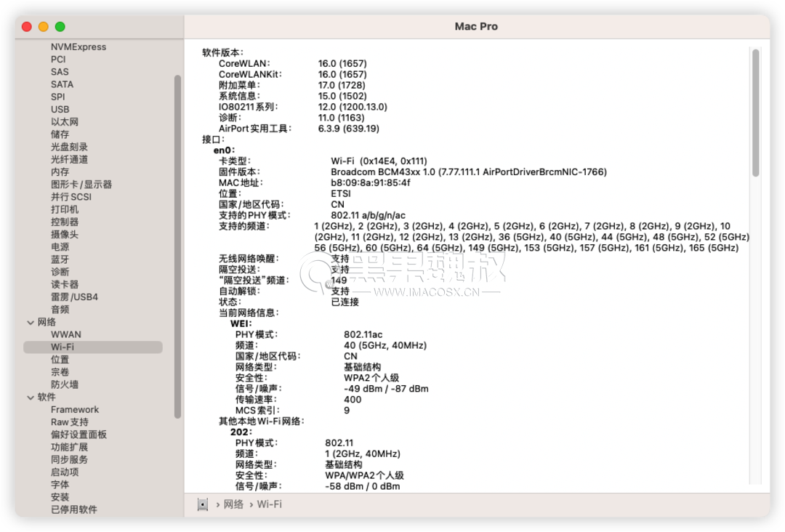Image resolution: width=785 pixels, height=532 pixels.
Task: Open 电源 in the sidebar
Action: pos(60,247)
